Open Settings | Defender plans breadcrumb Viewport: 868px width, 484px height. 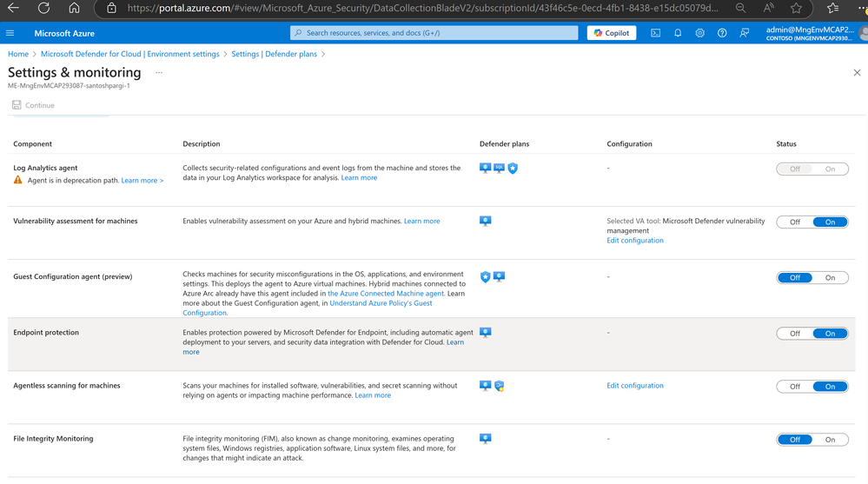[x=274, y=54]
